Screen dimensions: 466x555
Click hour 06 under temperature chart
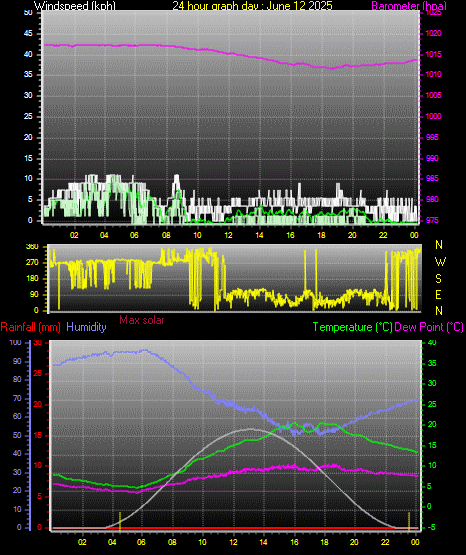[142, 542]
